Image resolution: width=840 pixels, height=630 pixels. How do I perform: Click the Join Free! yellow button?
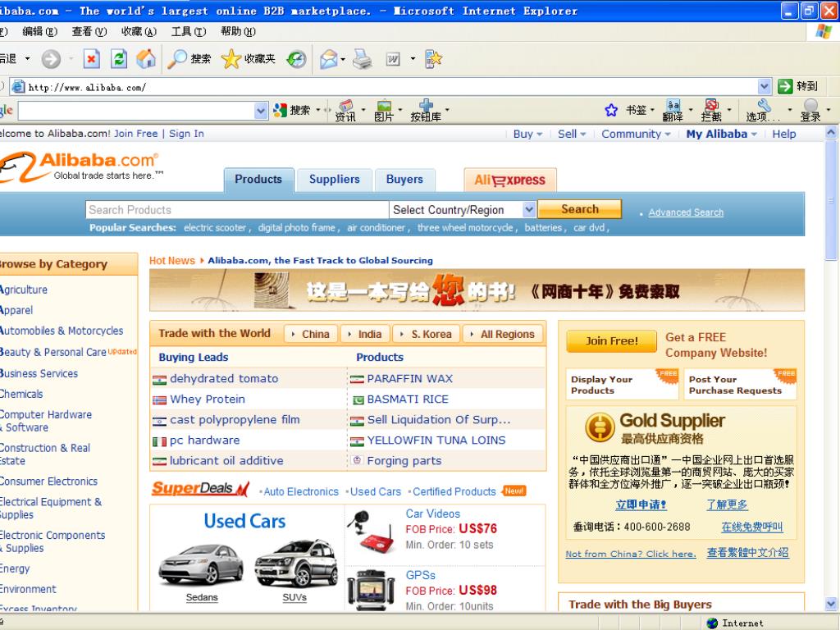(611, 341)
